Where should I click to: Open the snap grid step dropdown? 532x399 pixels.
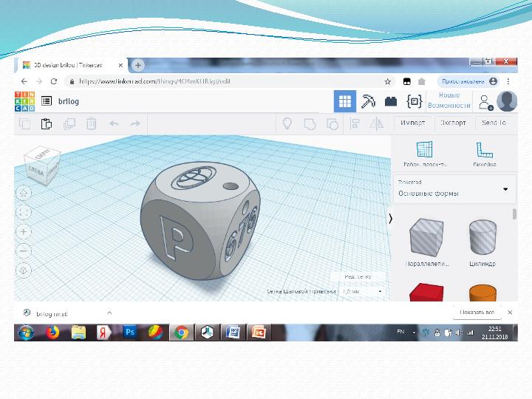362,291
